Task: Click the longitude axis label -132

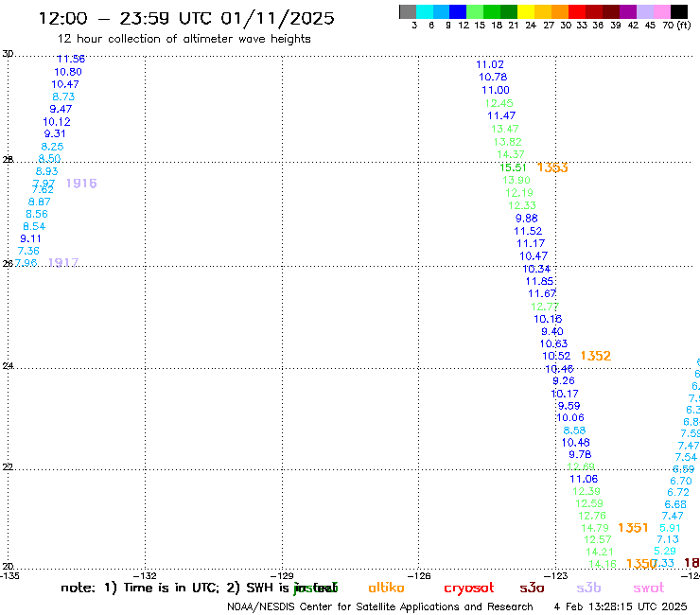Action: coord(145,576)
